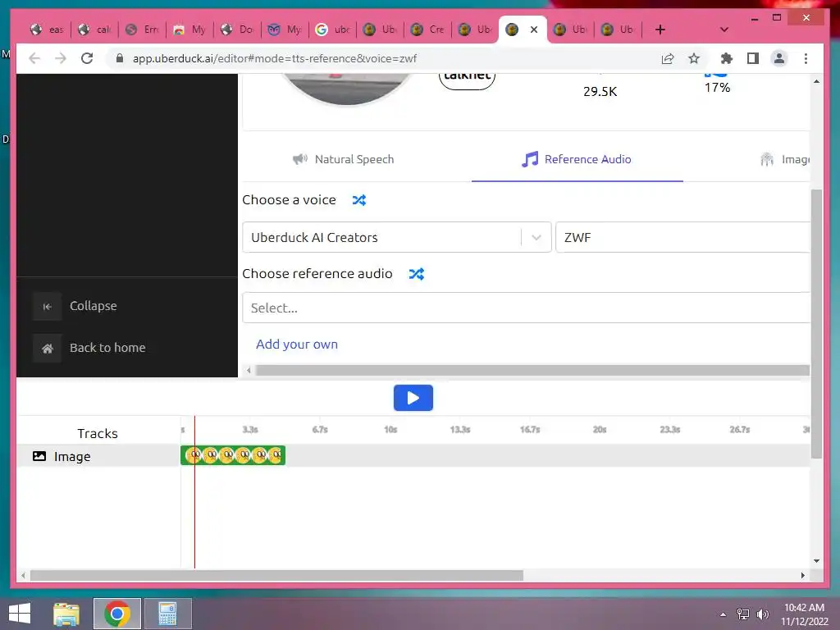View site lock information icon
840x630 pixels.
[120, 58]
